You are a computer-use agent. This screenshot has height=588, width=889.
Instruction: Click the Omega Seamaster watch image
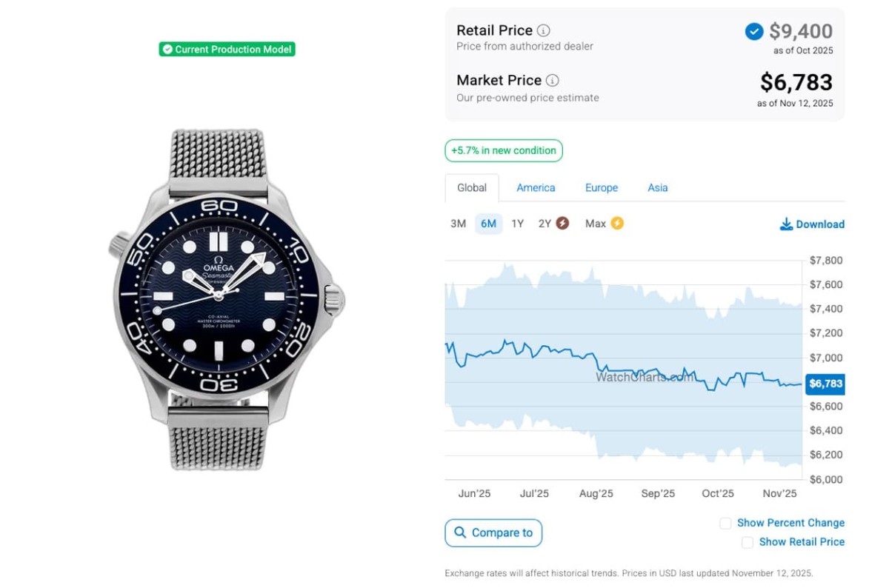tap(228, 299)
